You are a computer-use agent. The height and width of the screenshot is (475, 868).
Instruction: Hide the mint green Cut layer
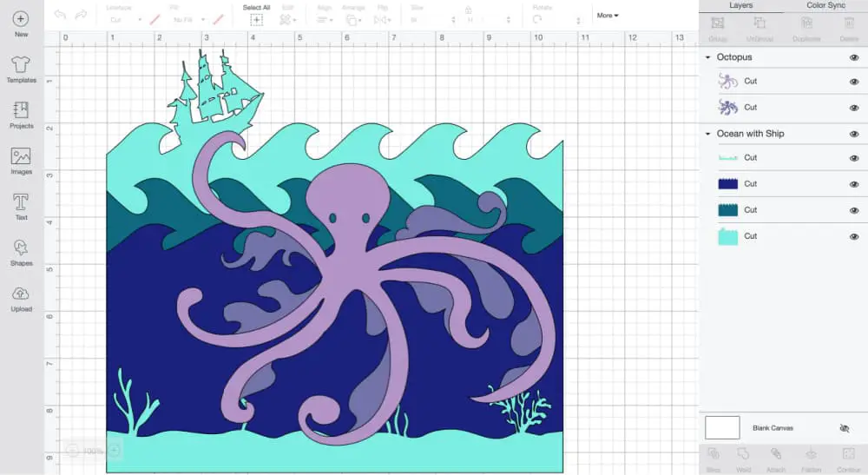[854, 236]
